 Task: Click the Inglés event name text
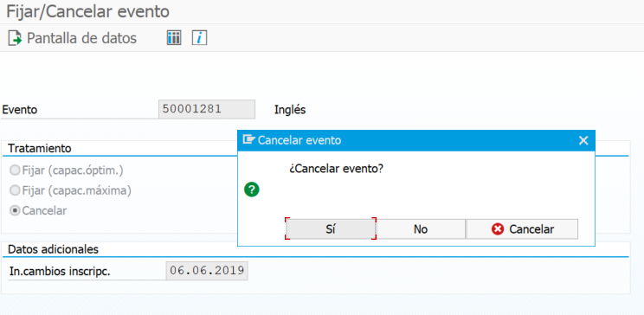[x=290, y=110]
